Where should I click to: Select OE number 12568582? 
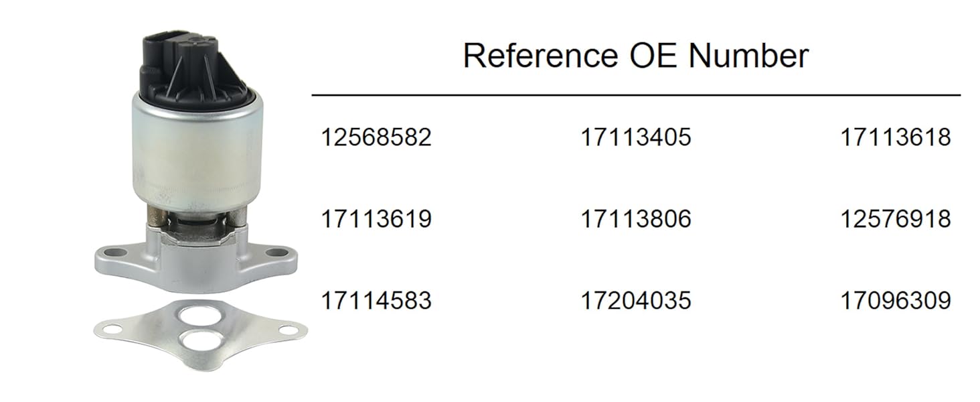pyautogui.click(x=376, y=137)
